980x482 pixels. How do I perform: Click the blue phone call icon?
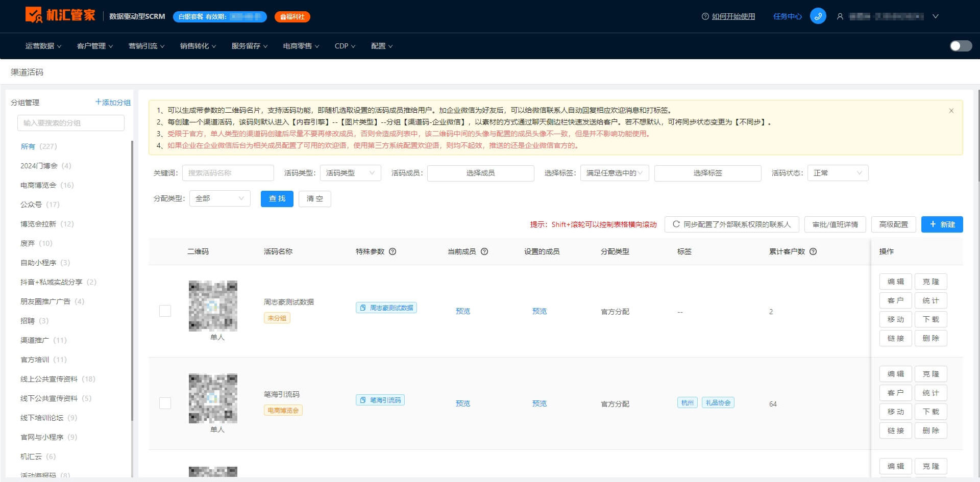point(818,16)
